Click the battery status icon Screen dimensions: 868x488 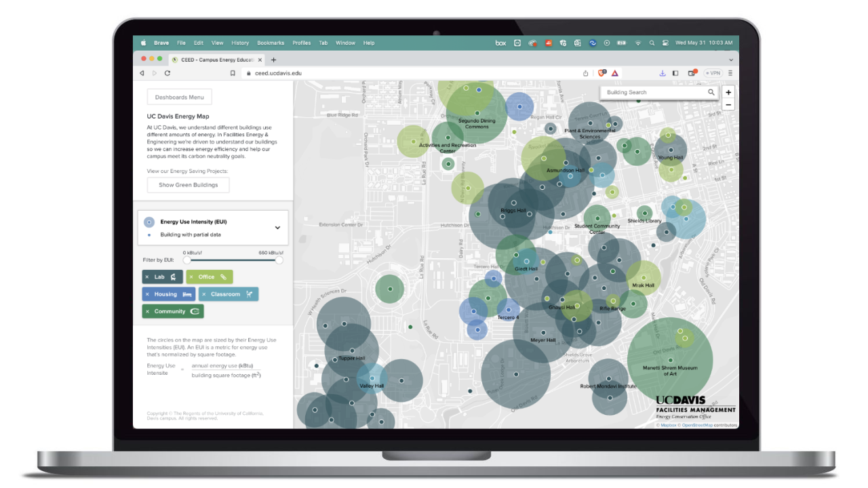pyautogui.click(x=621, y=43)
